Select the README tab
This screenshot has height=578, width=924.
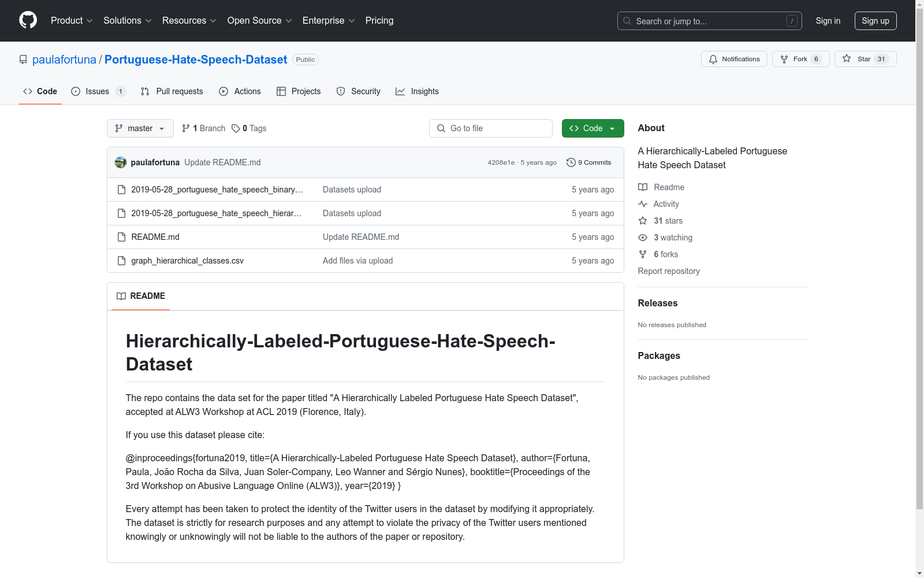click(x=141, y=296)
